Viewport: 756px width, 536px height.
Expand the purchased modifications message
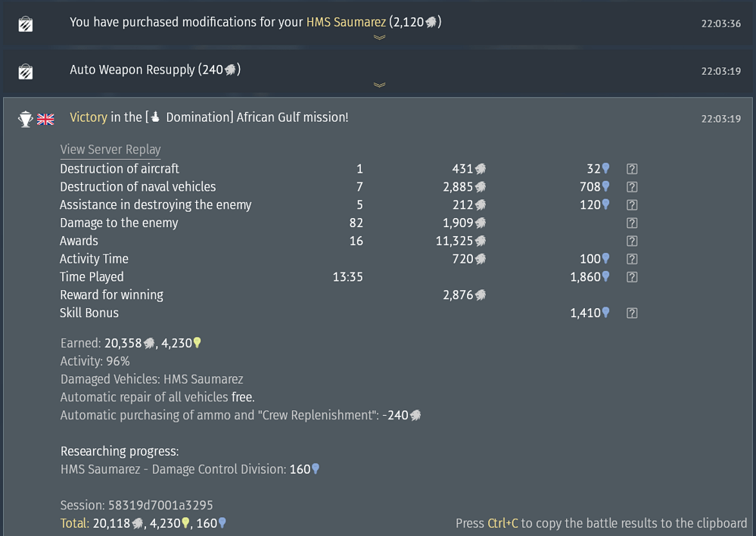tap(379, 37)
